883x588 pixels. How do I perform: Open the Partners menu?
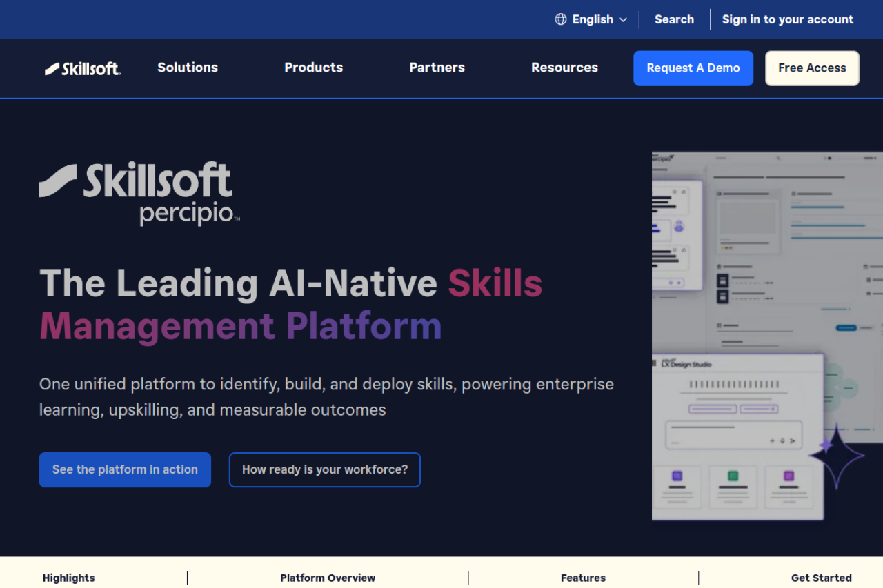437,68
